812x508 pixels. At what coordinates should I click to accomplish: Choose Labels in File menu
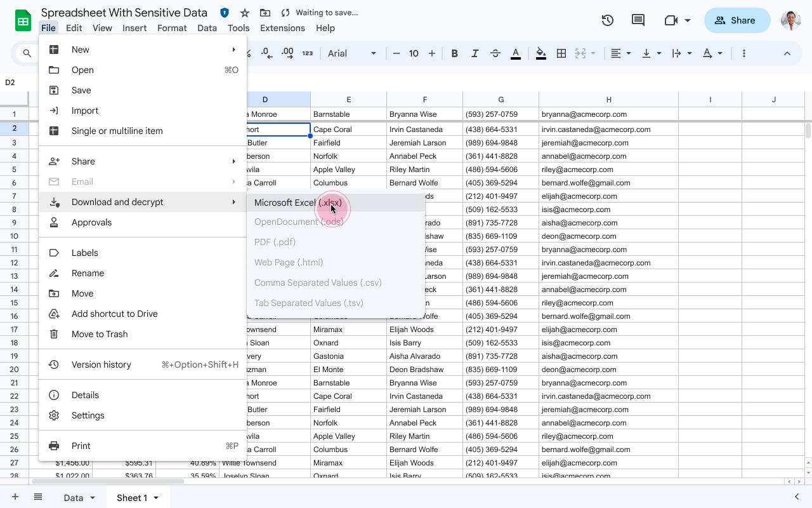(143, 253)
